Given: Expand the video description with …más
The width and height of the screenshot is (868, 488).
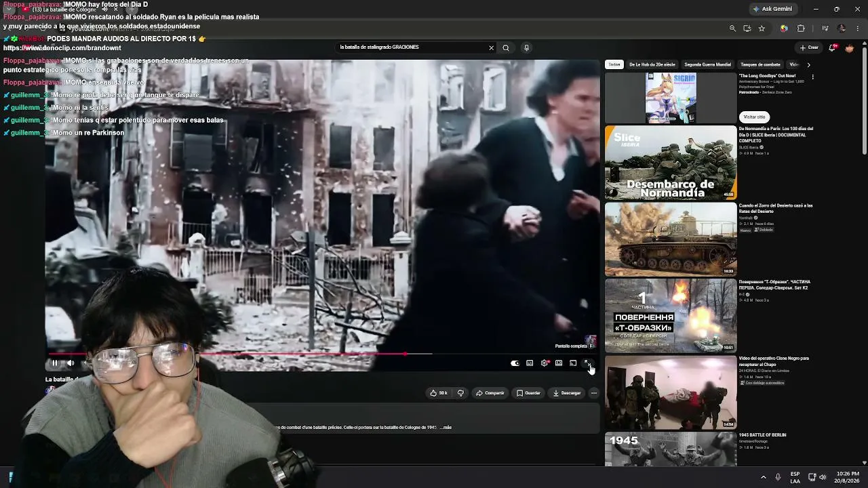Looking at the screenshot, I should 446,428.
